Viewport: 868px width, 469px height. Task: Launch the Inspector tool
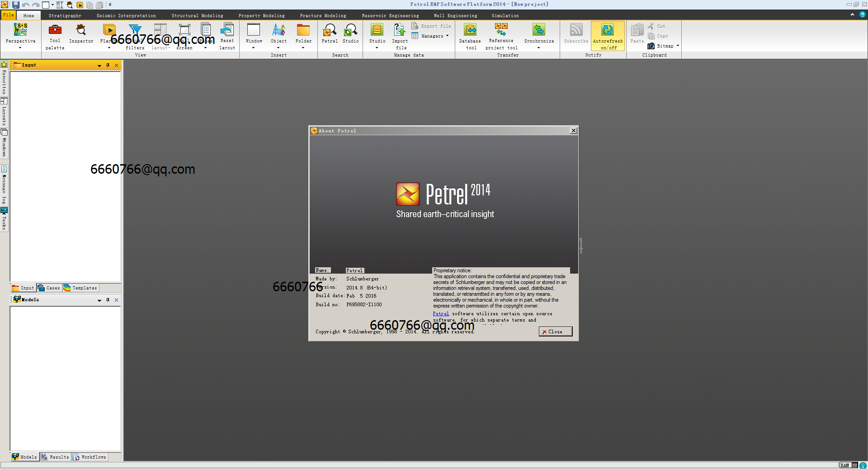coord(81,34)
